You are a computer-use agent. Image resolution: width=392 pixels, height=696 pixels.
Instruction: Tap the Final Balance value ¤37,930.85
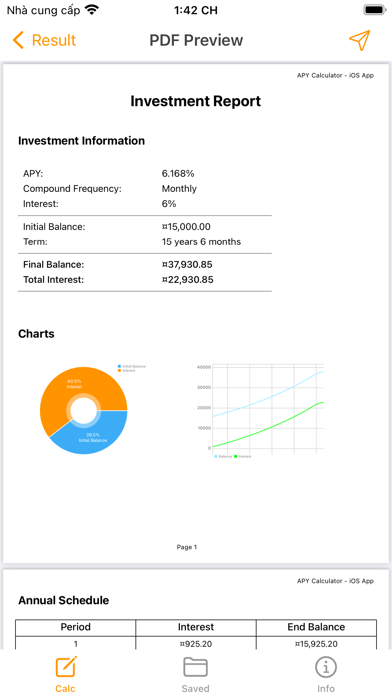point(187,265)
